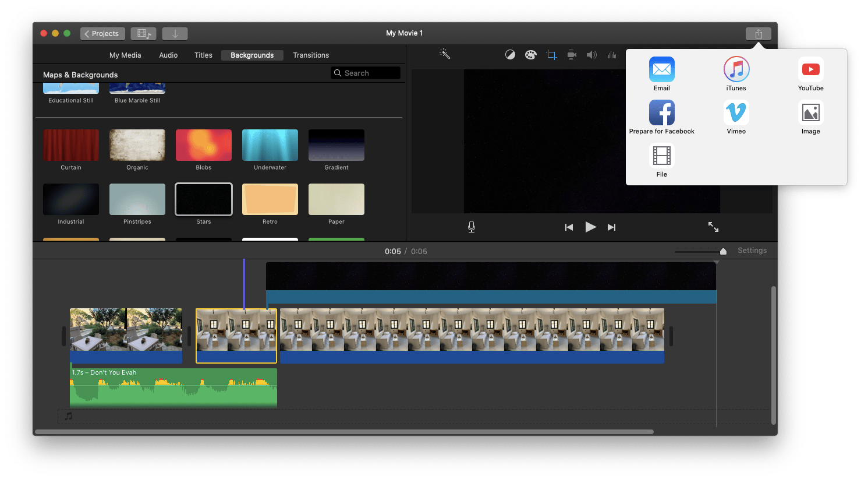
Task: Select the Stars background clip in timeline
Action: click(491, 283)
